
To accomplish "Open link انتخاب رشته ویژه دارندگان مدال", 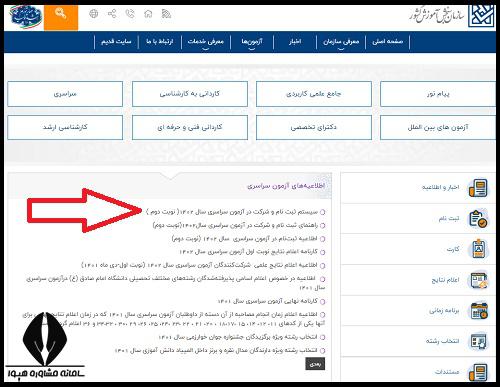I will point(216,350).
